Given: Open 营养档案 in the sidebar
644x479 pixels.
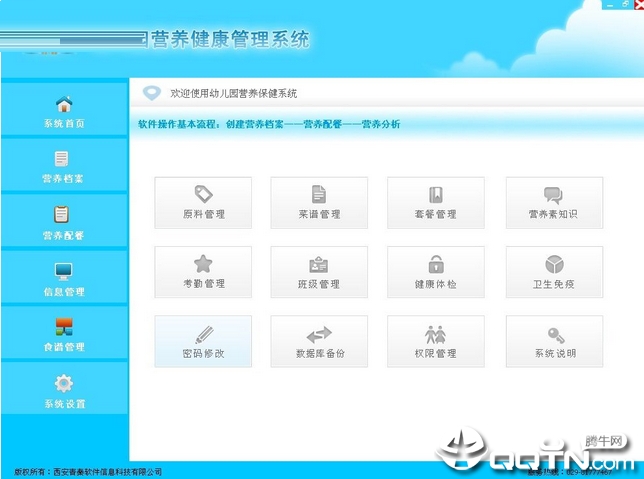Looking at the screenshot, I should (x=64, y=166).
